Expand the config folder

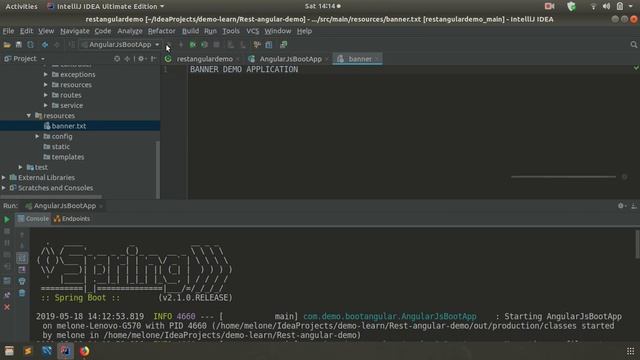tap(37, 136)
